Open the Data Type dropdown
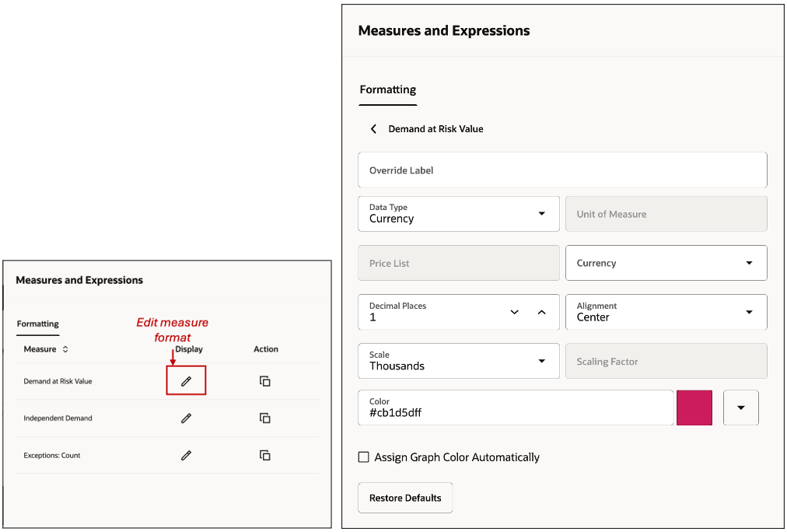 pyautogui.click(x=541, y=214)
